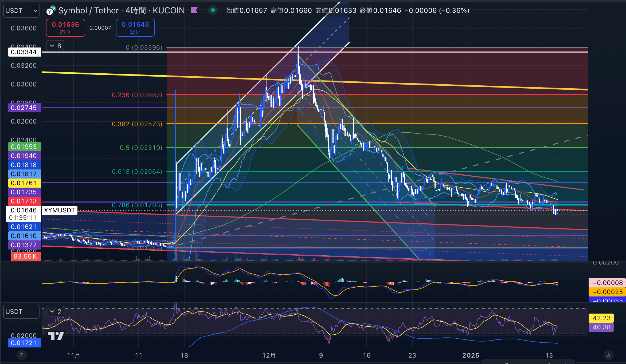
Task: Click the light blue 0.01817 price label
Action: coord(25,174)
